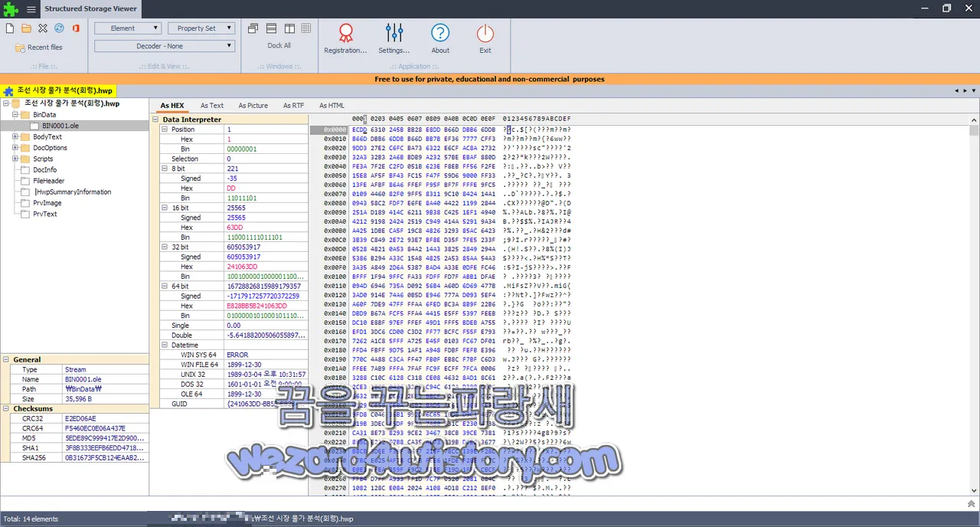The image size is (980, 527).
Task: Click the next tab arrow at right
Action: click(x=965, y=90)
